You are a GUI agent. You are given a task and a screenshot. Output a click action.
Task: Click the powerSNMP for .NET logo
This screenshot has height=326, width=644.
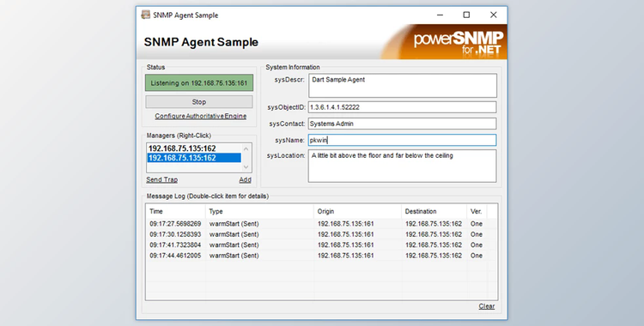click(458, 44)
